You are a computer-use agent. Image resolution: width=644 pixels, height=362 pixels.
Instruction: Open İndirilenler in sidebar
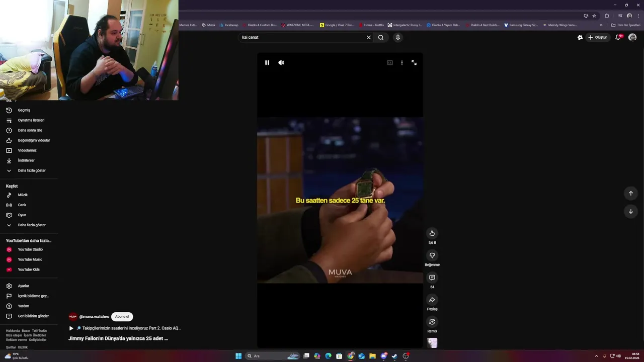coord(29,160)
